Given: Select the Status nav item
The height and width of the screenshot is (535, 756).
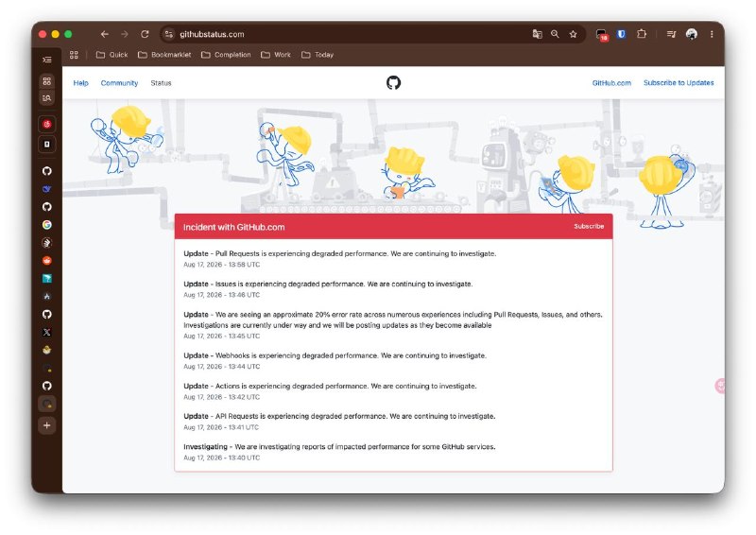Looking at the screenshot, I should point(161,83).
